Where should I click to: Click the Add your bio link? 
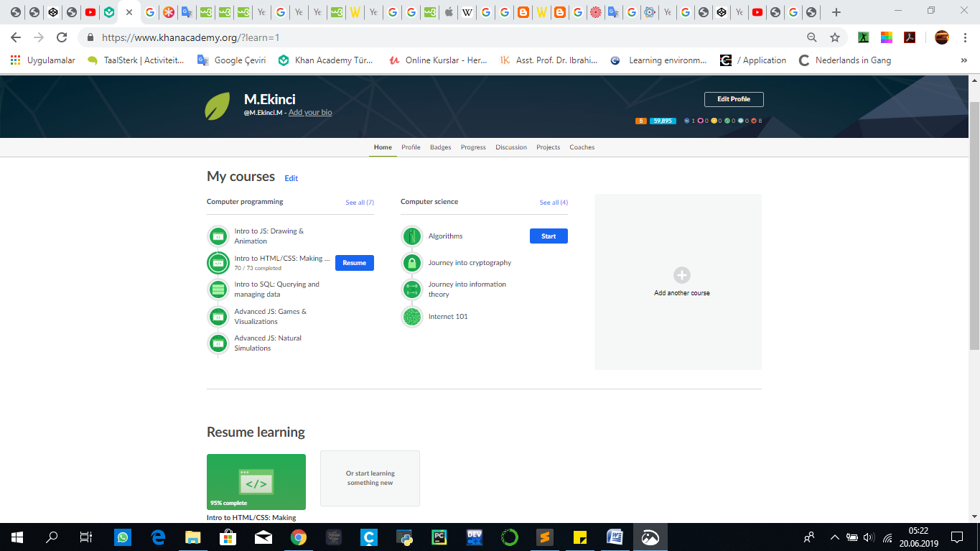(x=310, y=112)
